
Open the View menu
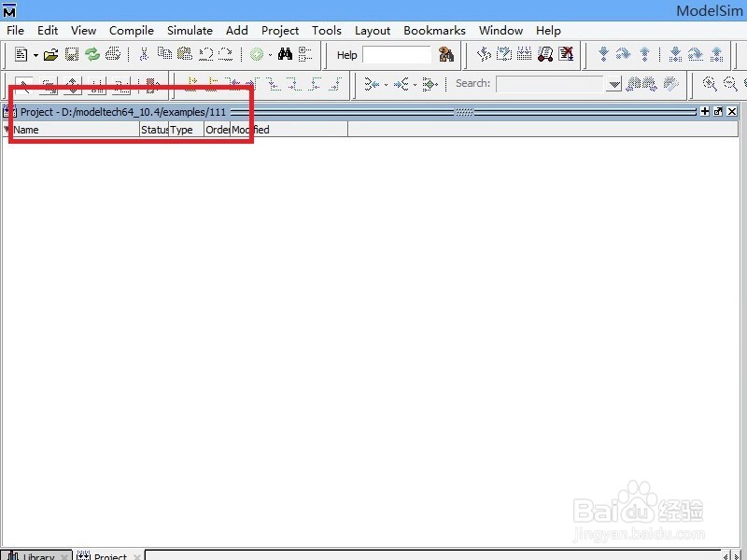(x=83, y=31)
